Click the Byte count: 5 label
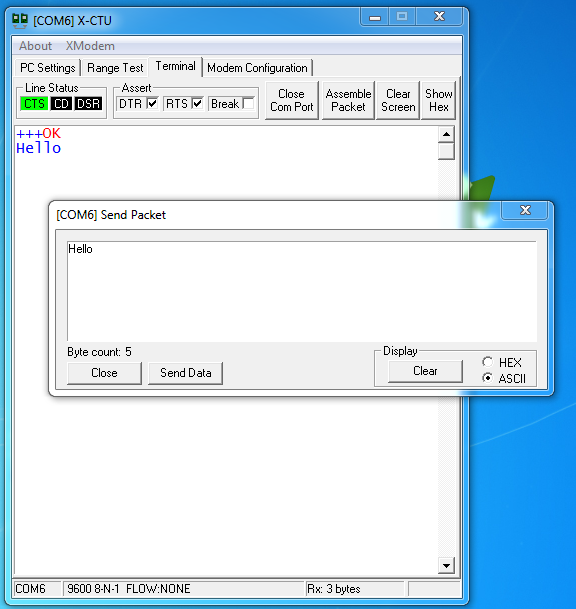The image size is (576, 609). [99, 352]
